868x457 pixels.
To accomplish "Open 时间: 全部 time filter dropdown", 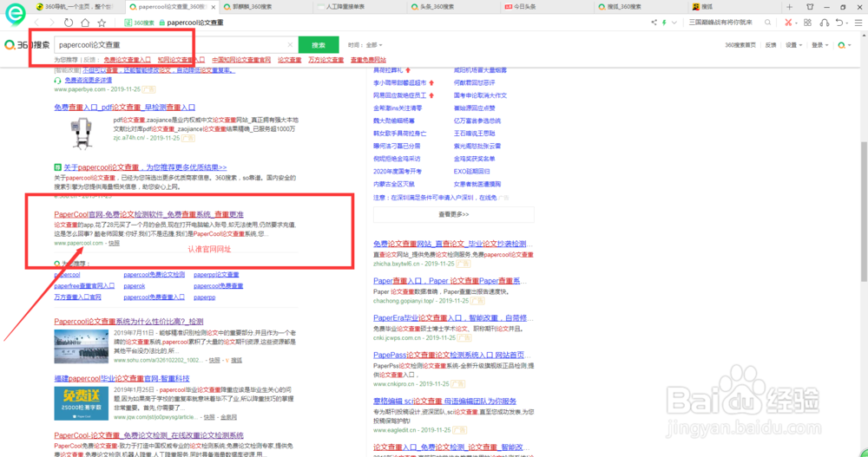I will click(x=365, y=45).
